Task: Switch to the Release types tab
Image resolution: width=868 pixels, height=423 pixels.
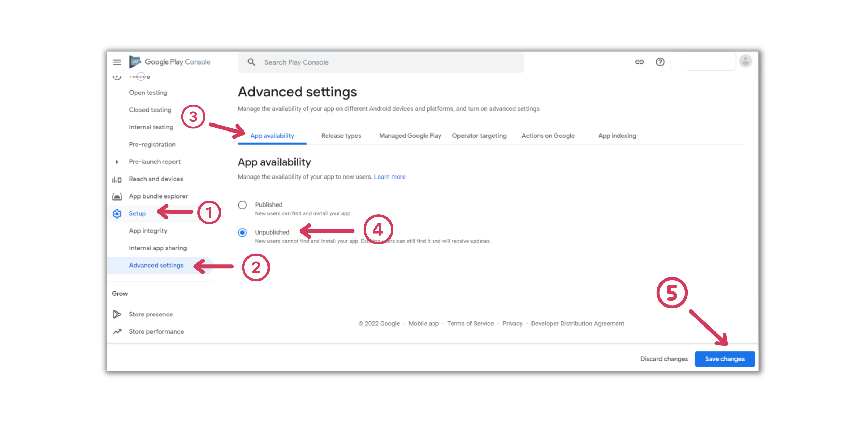Action: coord(341,136)
